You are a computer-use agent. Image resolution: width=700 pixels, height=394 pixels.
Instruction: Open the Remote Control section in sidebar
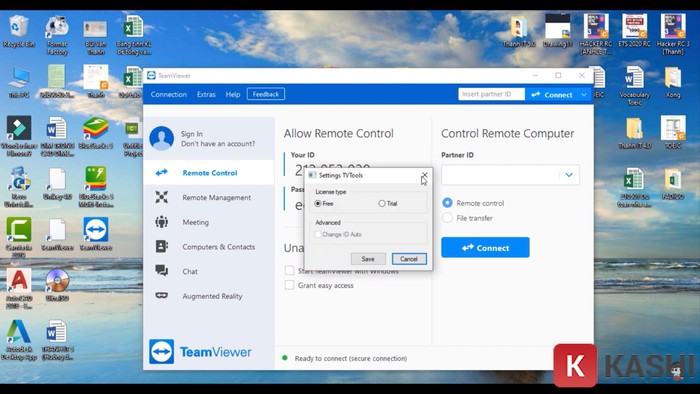coord(208,173)
